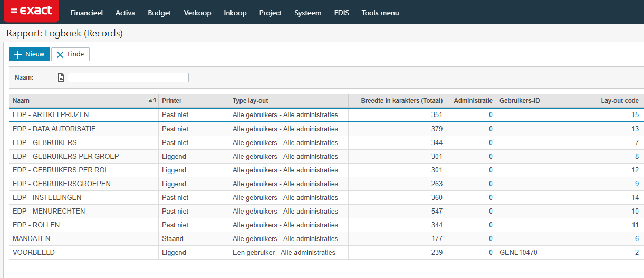
Task: Click the Nieuw button
Action: coord(30,54)
